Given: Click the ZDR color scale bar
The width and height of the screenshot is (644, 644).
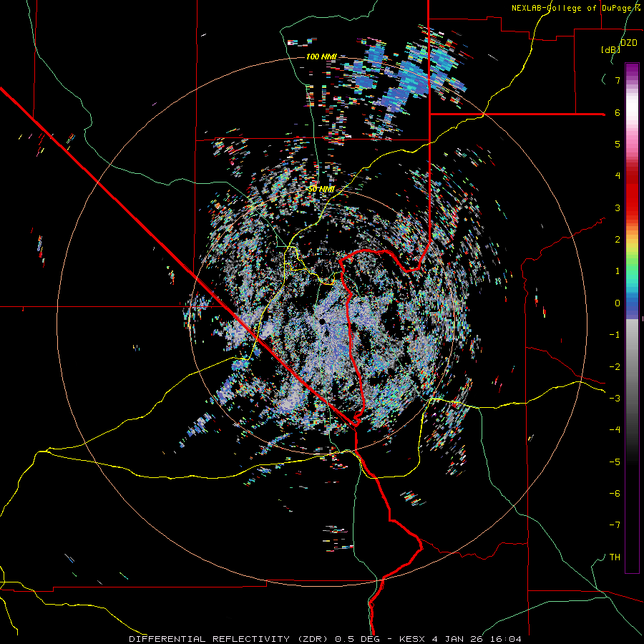Looking at the screenshot, I should pos(632,318).
